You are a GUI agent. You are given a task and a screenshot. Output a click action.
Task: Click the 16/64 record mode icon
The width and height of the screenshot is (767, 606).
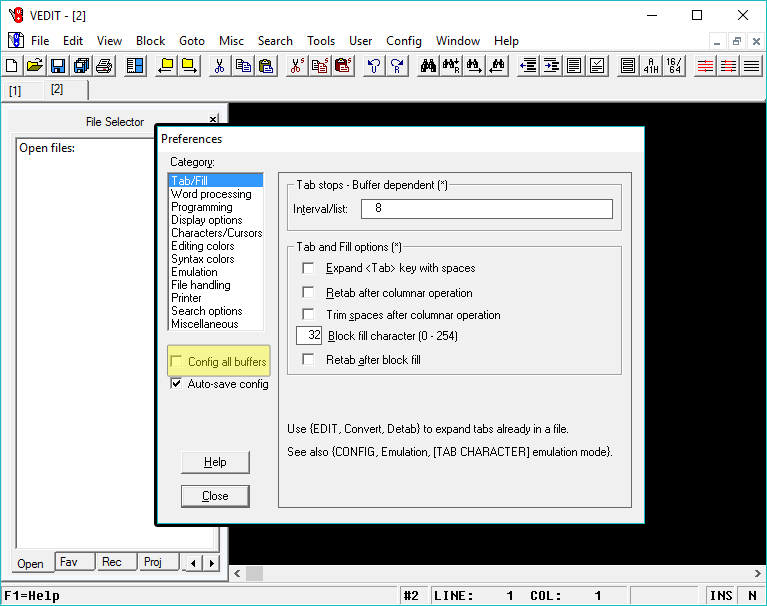[674, 66]
